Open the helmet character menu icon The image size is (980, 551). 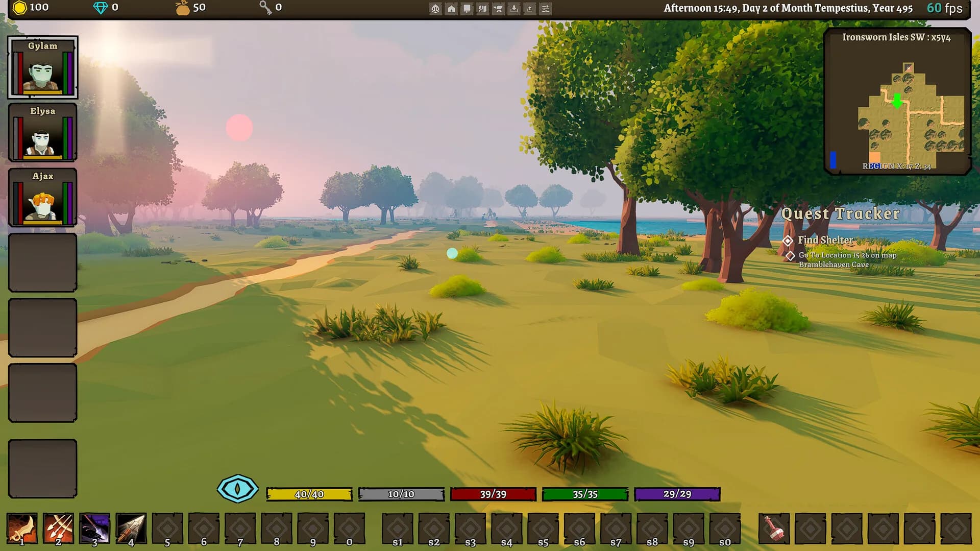point(435,9)
